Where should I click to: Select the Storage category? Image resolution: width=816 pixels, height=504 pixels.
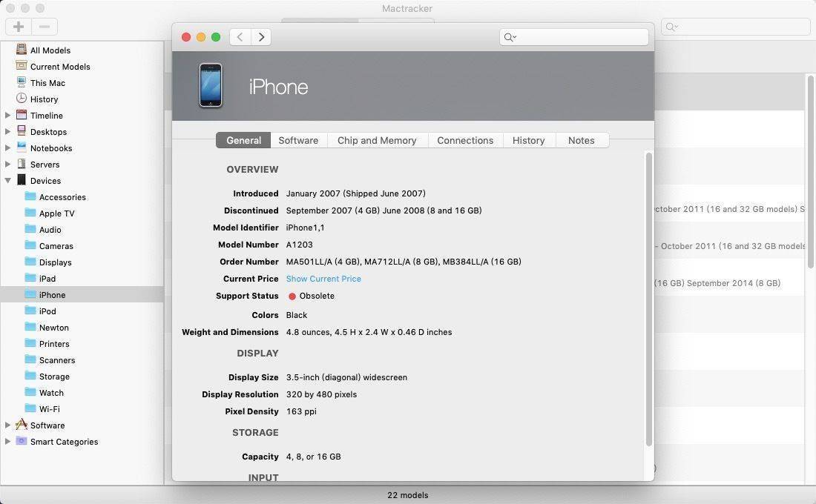pos(82,376)
